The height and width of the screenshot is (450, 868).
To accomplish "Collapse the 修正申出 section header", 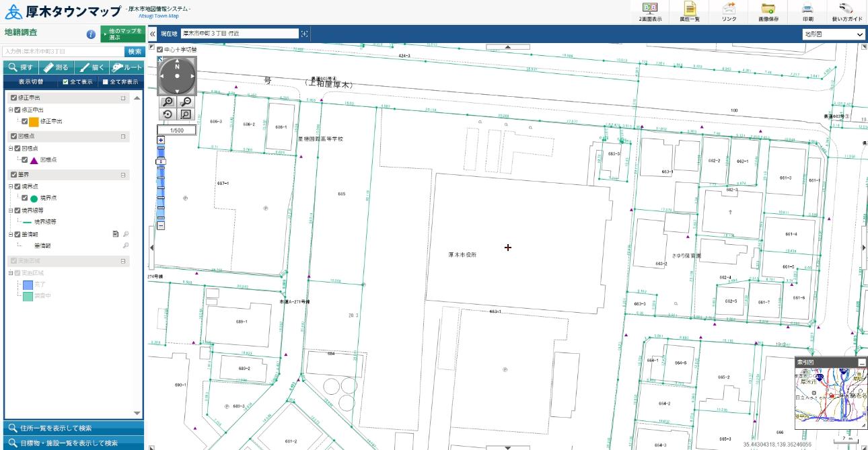I will pyautogui.click(x=123, y=98).
